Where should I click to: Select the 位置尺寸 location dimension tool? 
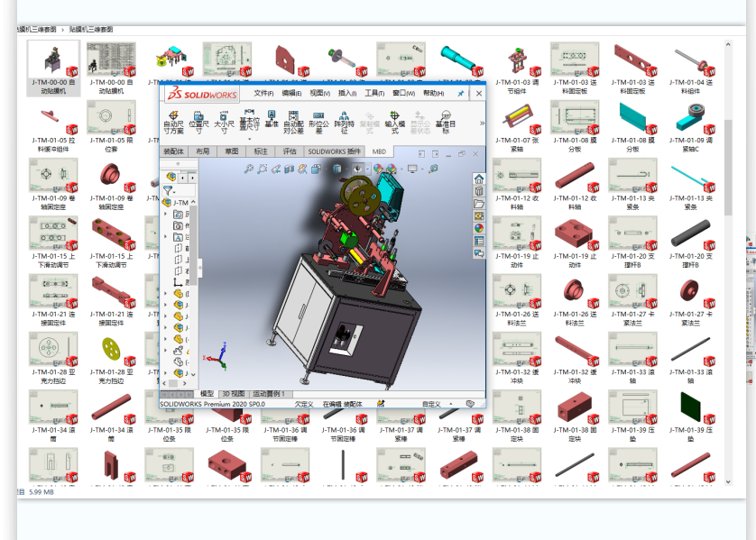tap(198, 123)
